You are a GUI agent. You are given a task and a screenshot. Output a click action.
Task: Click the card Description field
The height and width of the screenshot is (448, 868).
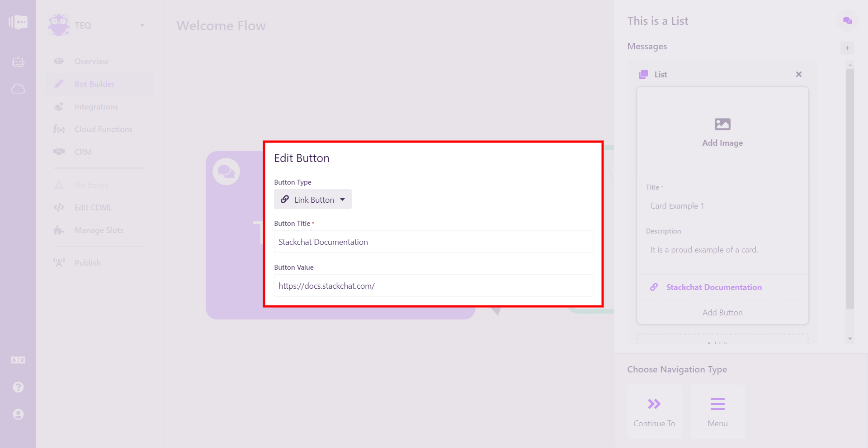click(722, 250)
